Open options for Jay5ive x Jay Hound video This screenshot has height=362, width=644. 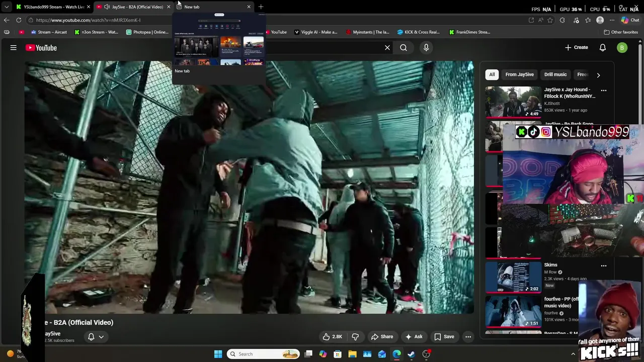coord(604,90)
